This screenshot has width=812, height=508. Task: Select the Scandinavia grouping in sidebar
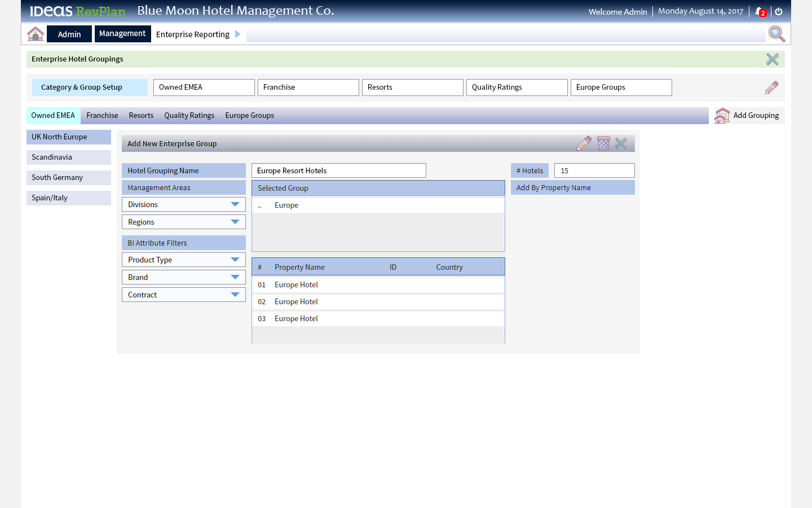point(69,157)
